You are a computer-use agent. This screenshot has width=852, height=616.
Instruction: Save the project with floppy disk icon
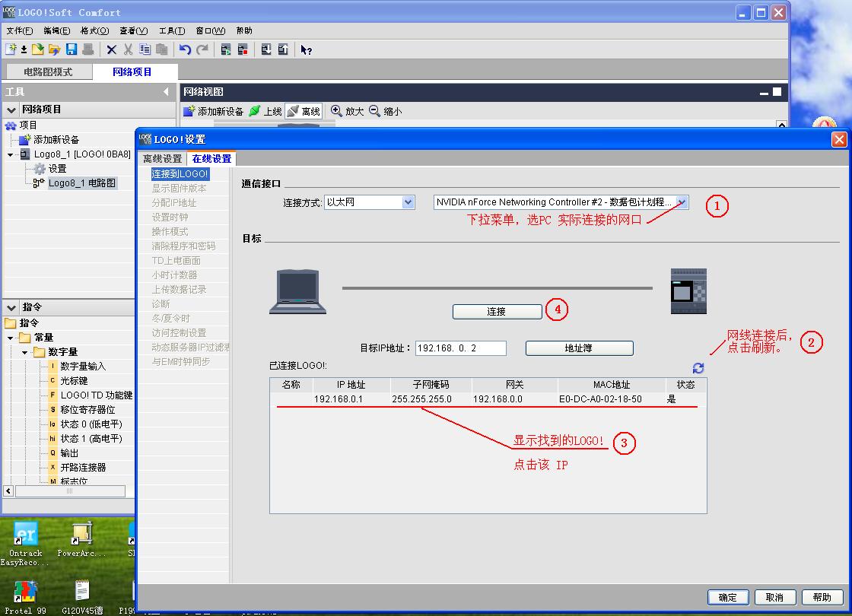[72, 49]
